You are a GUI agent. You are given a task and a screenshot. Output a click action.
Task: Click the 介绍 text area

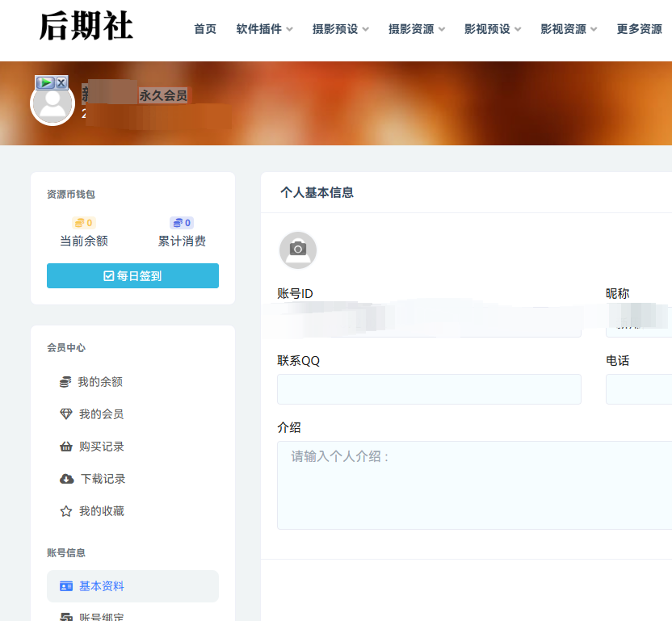click(x=474, y=485)
